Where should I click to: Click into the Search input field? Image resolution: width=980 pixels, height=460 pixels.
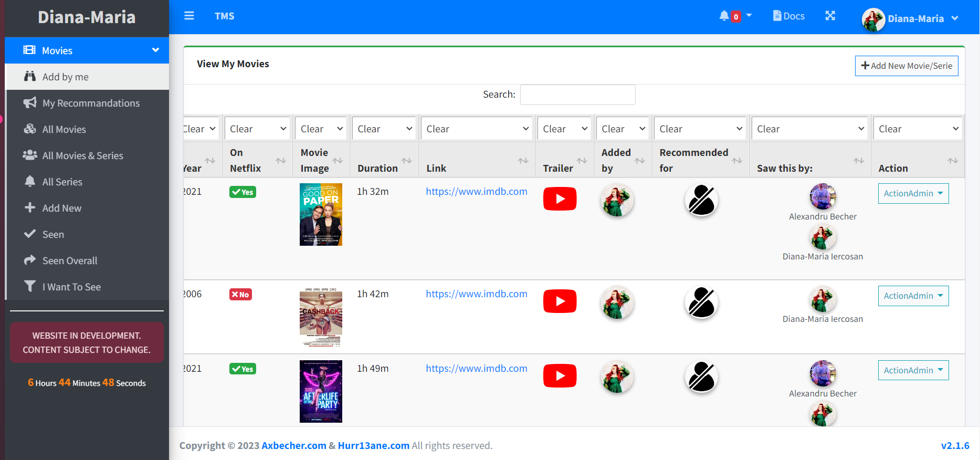click(x=577, y=95)
